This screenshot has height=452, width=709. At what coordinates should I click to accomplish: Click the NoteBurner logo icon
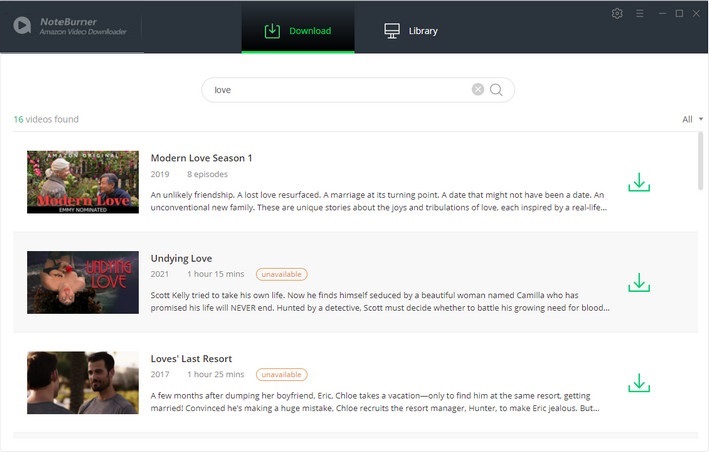click(x=22, y=26)
